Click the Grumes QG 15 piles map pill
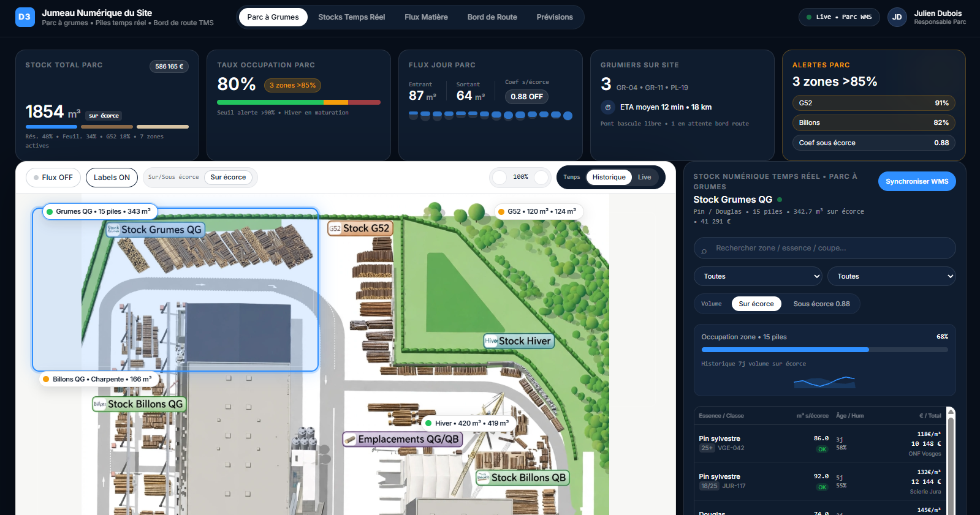Viewport: 980px width, 515px height. coord(100,211)
